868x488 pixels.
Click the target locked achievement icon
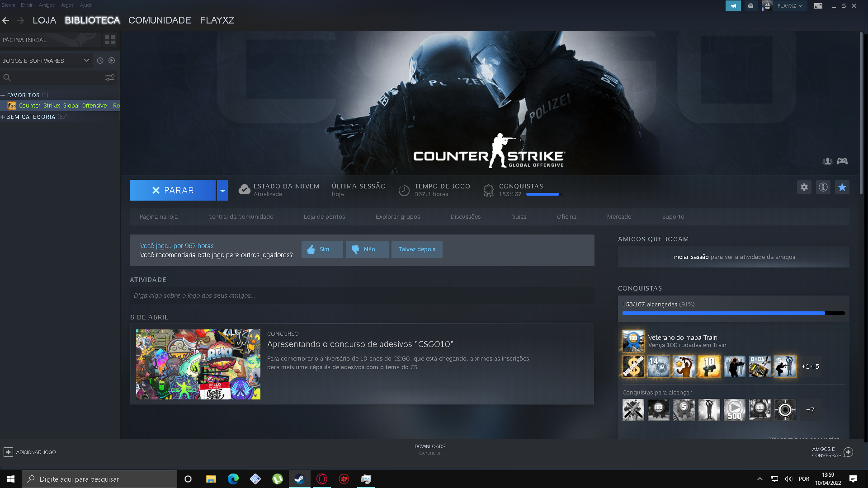point(785,410)
